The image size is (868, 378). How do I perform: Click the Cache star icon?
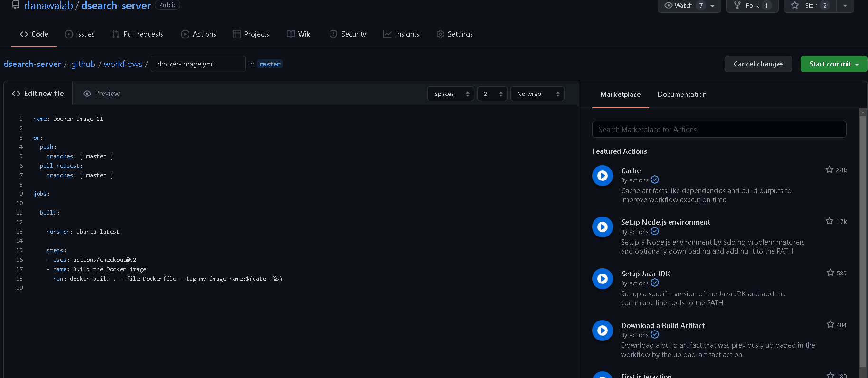tap(830, 170)
